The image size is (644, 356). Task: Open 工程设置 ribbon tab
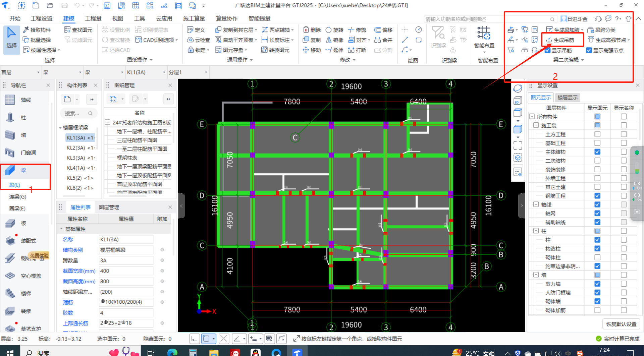[x=42, y=18]
